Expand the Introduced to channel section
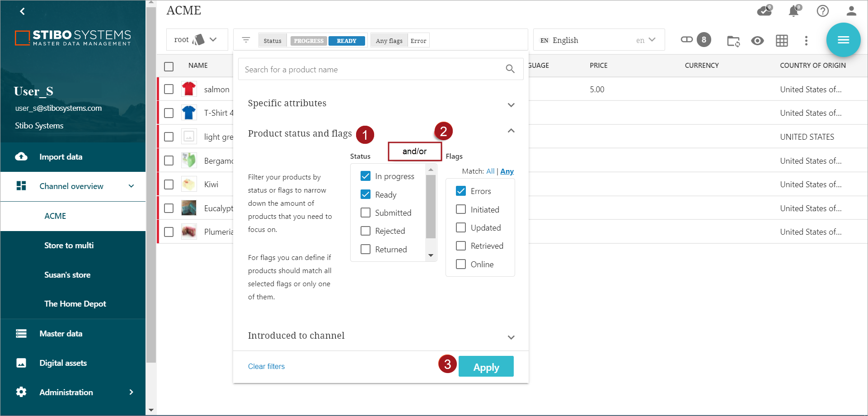The width and height of the screenshot is (868, 416). 511,337
